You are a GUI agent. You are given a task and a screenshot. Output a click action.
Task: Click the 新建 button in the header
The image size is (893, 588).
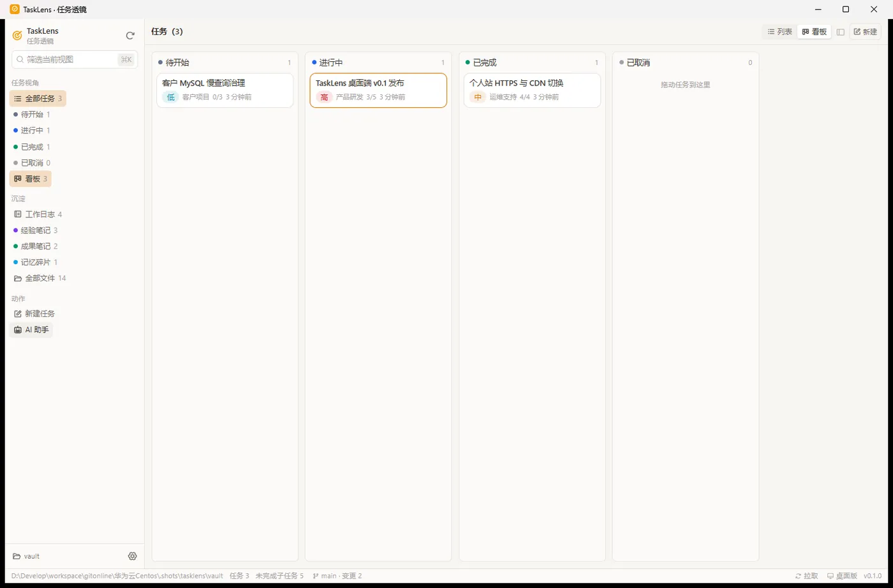click(x=865, y=32)
